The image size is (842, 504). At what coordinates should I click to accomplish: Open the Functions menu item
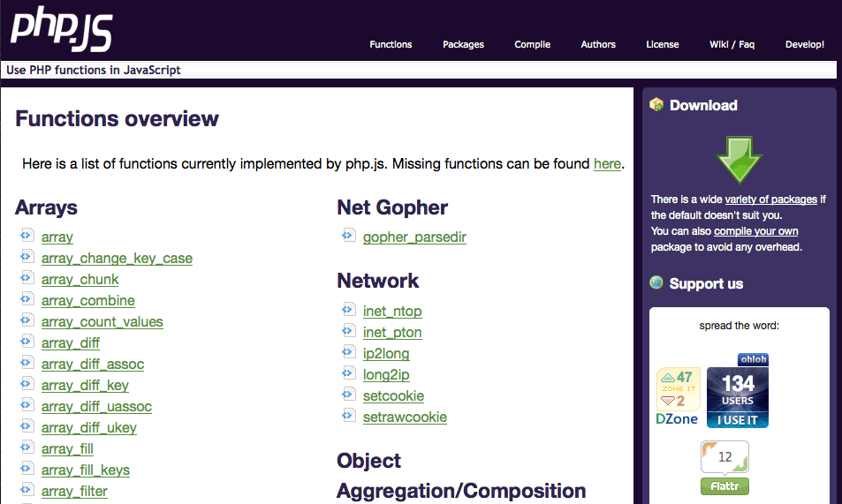pyautogui.click(x=391, y=44)
